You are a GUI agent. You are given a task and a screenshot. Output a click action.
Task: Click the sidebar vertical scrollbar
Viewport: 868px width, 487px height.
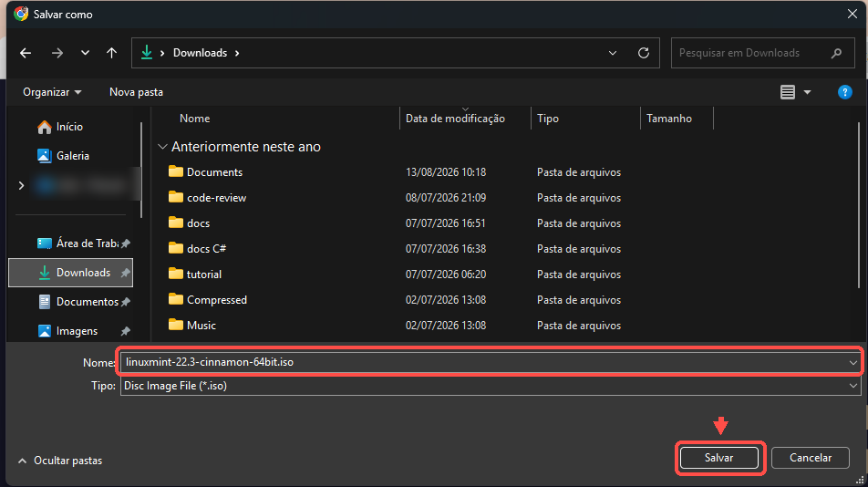[x=141, y=170]
